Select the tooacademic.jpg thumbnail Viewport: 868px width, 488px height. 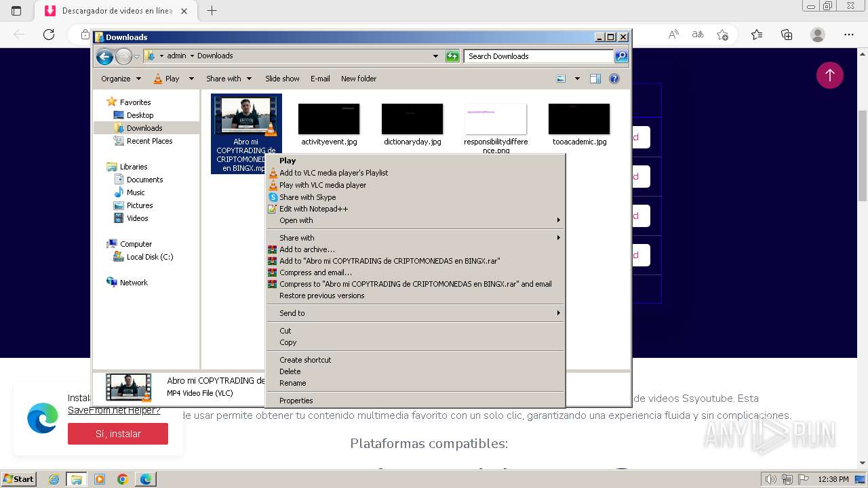click(579, 119)
